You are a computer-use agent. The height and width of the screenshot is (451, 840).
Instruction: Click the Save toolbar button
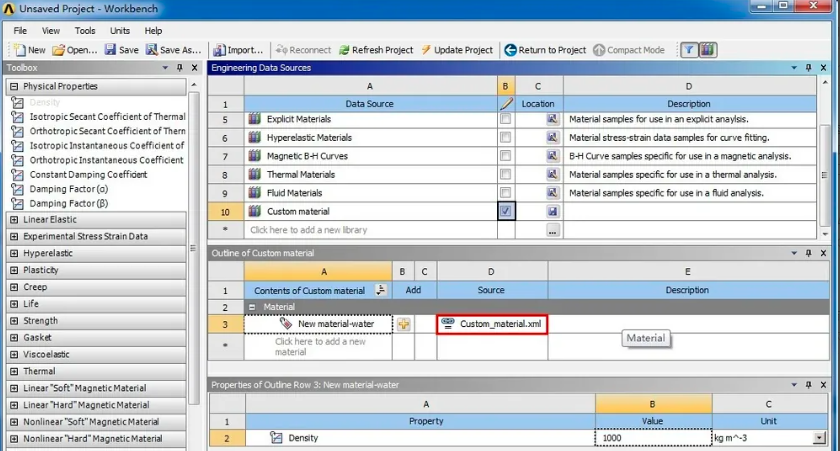point(122,50)
